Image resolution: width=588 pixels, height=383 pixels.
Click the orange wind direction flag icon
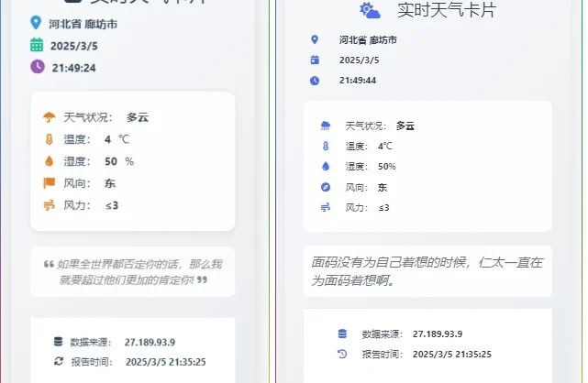tap(50, 183)
